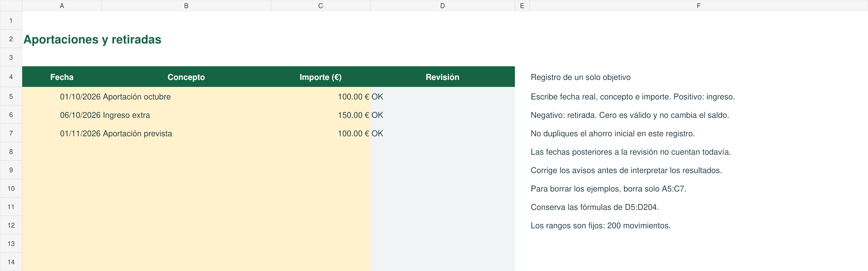Image resolution: width=868 pixels, height=271 pixels.
Task: Select the 'Aportación prevista' cell
Action: pos(186,133)
